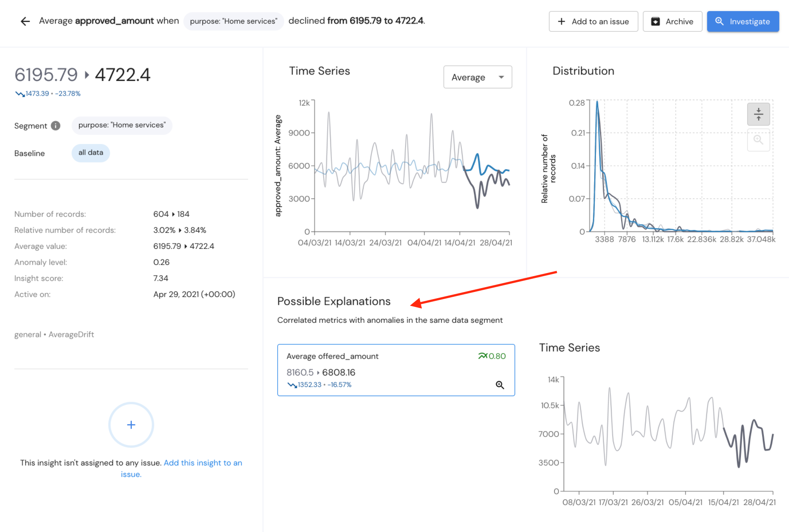Viewport: 789px width, 532px height.
Task: Click the header purpose "Home services" tag
Action: click(234, 21)
